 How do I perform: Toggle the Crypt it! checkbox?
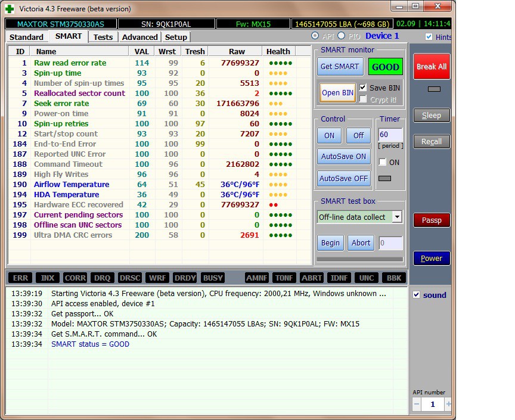(362, 99)
